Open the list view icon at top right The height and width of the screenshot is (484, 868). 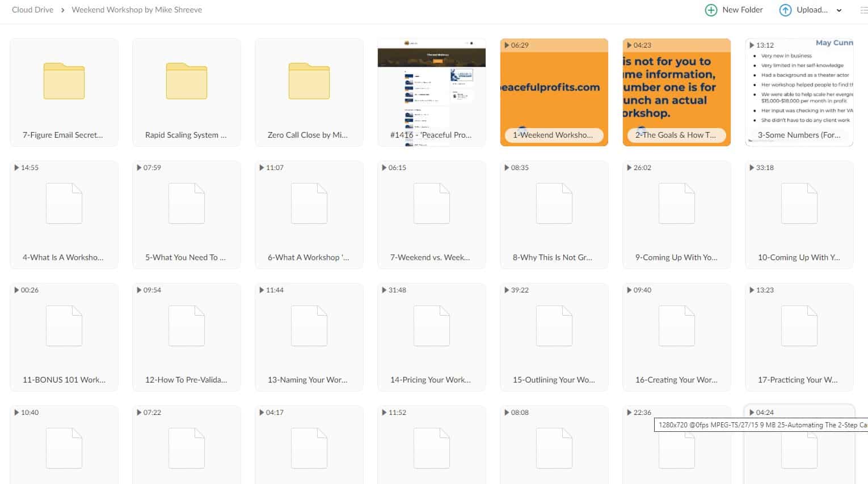863,10
